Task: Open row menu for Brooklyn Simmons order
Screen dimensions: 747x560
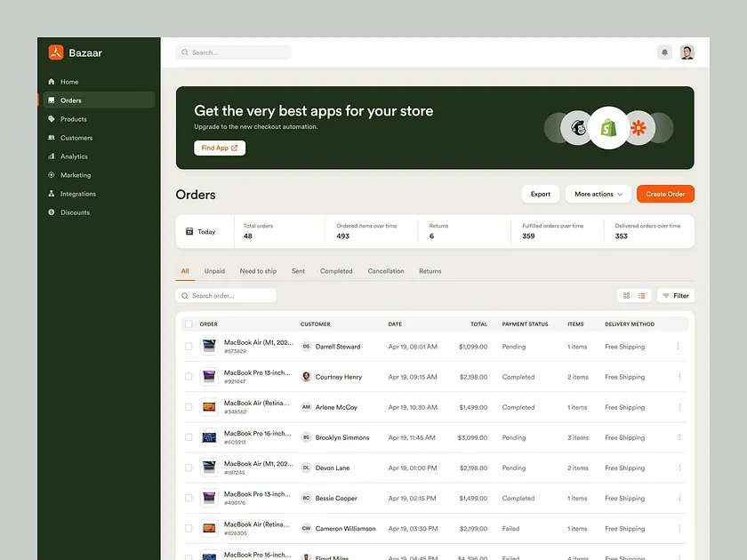Action: 679,437
